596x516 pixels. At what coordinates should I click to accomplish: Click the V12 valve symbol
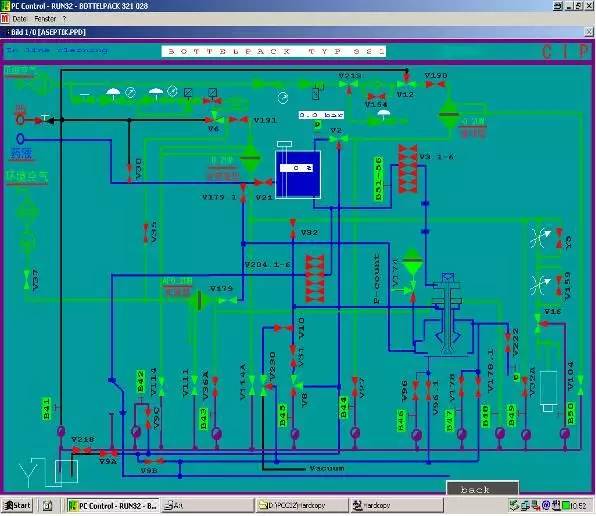coord(406,83)
